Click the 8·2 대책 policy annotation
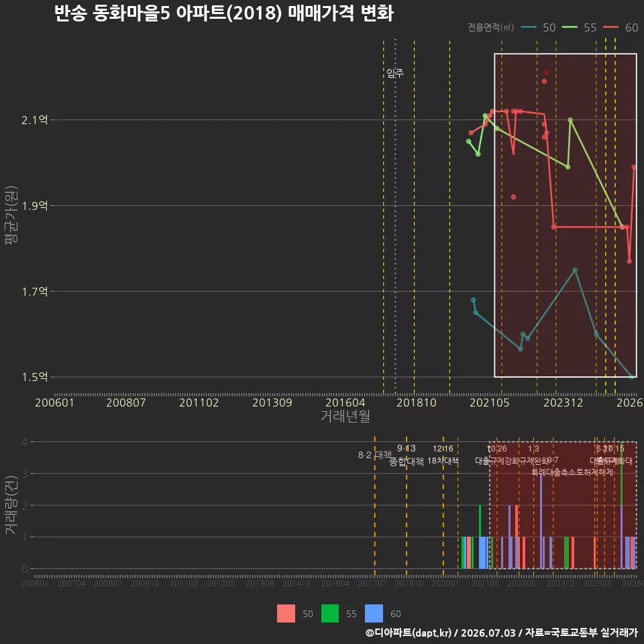The width and height of the screenshot is (644, 644). click(374, 455)
